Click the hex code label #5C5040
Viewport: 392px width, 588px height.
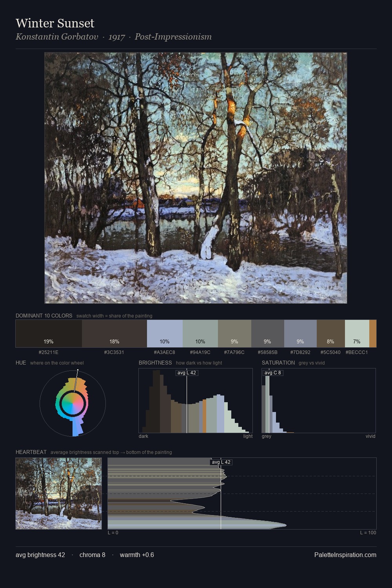[330, 352]
